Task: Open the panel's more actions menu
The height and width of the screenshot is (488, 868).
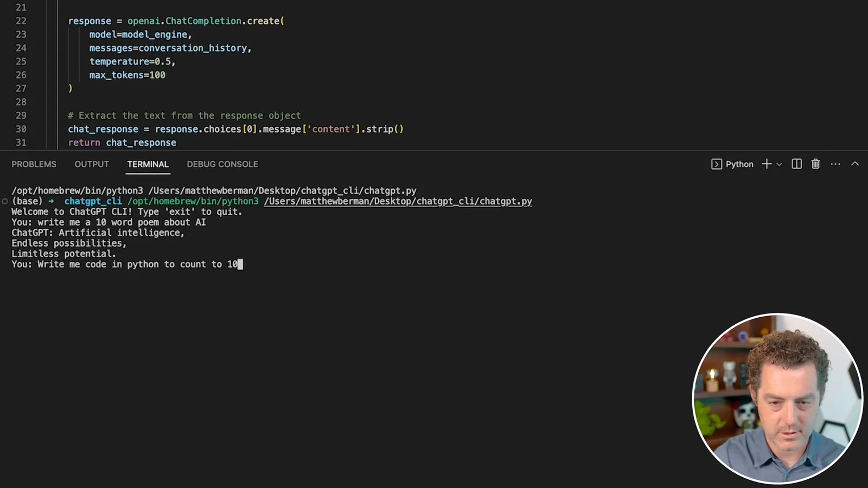Action: (x=835, y=164)
